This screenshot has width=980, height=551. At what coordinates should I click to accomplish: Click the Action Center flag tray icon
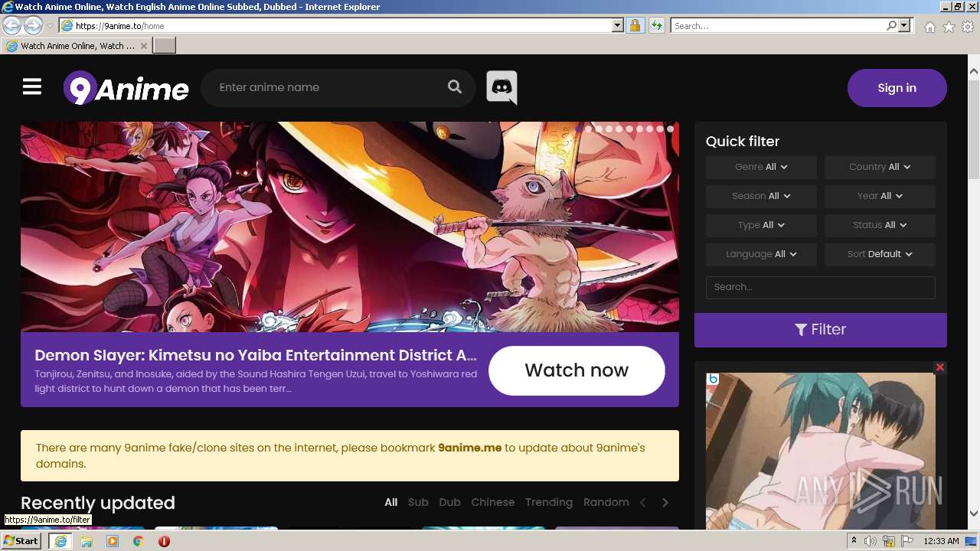(x=908, y=541)
